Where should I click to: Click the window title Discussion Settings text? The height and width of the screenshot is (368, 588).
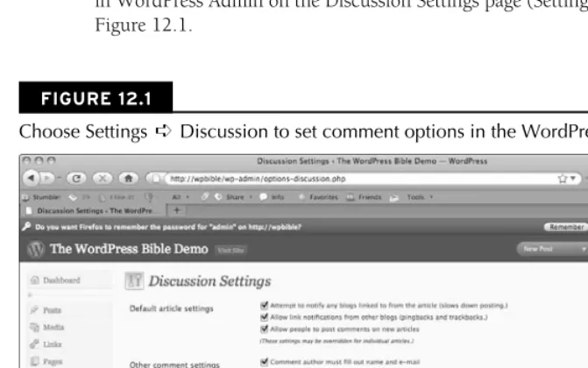tap(372, 161)
